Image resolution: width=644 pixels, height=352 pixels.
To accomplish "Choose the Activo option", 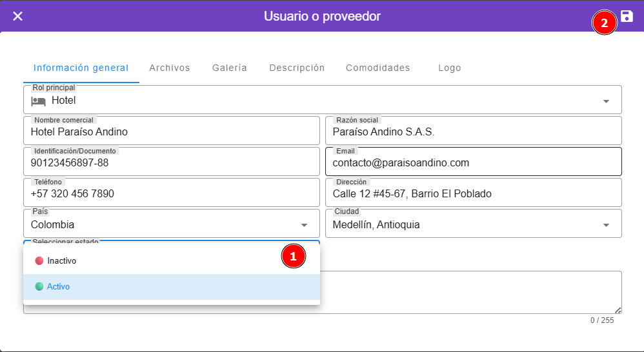I will coord(59,286).
